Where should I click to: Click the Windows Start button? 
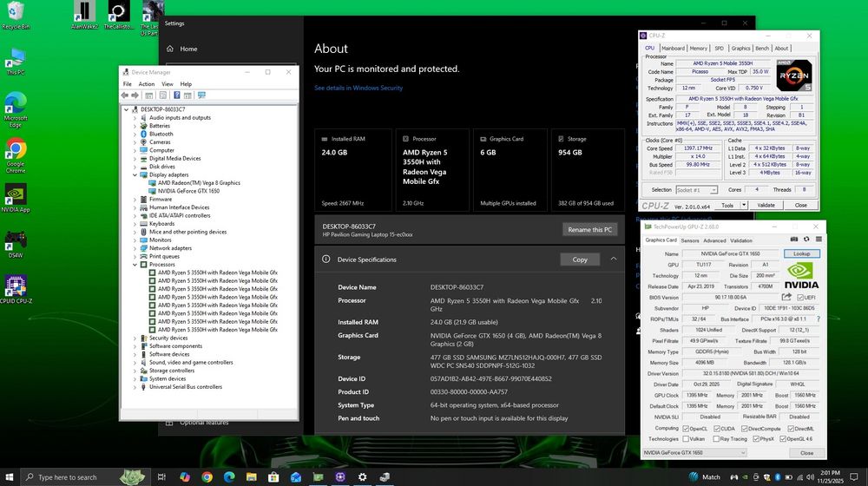click(10, 476)
